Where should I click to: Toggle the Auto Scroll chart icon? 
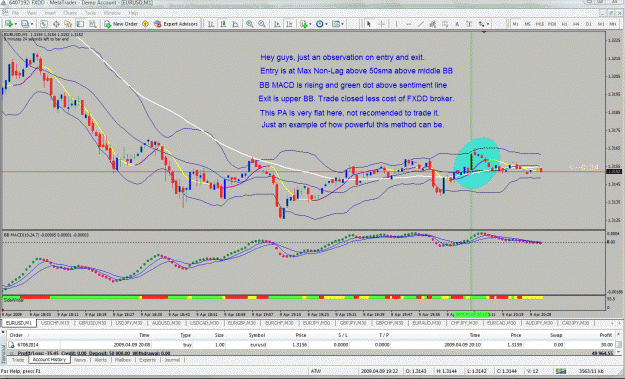pyautogui.click(x=277, y=24)
